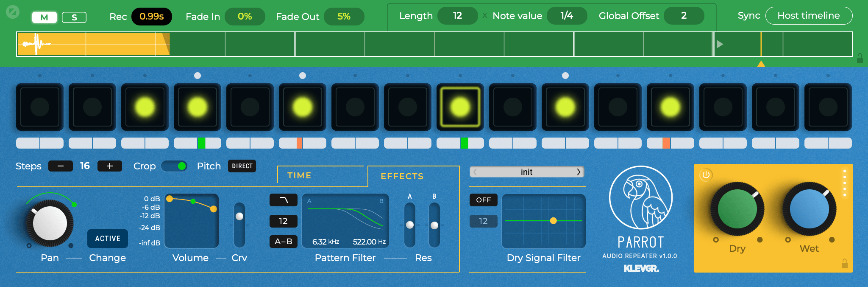Click the play arrow in waveform timeline
Screen dimensions: 868x287
[x=720, y=44]
